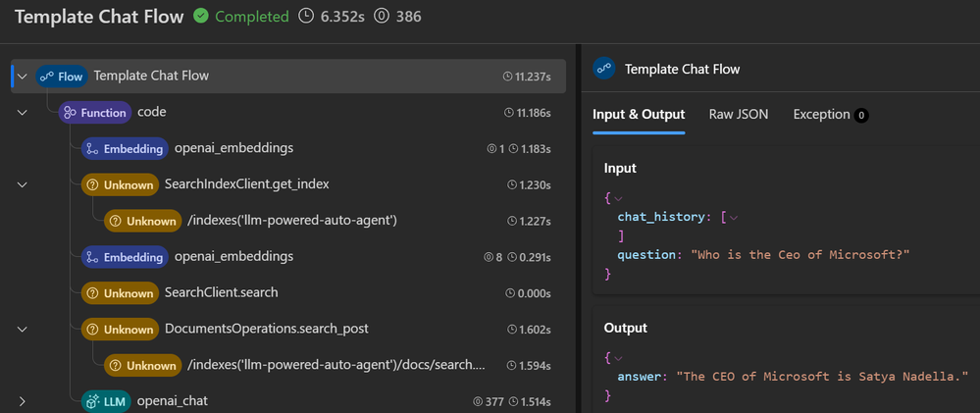The height and width of the screenshot is (413, 980).
Task: Click the 0.000s duration of SearchClient.search
Action: 535,293
